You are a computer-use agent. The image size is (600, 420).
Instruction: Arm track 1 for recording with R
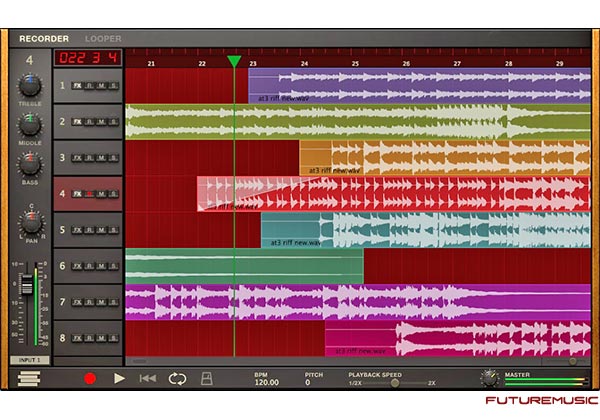pos(89,86)
